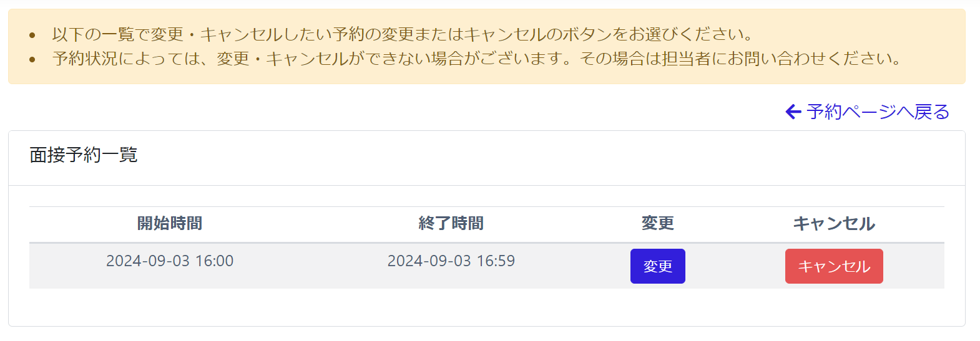Click the left arrow icon beside 予約ページへ戻る
980x341 pixels.
(x=793, y=112)
